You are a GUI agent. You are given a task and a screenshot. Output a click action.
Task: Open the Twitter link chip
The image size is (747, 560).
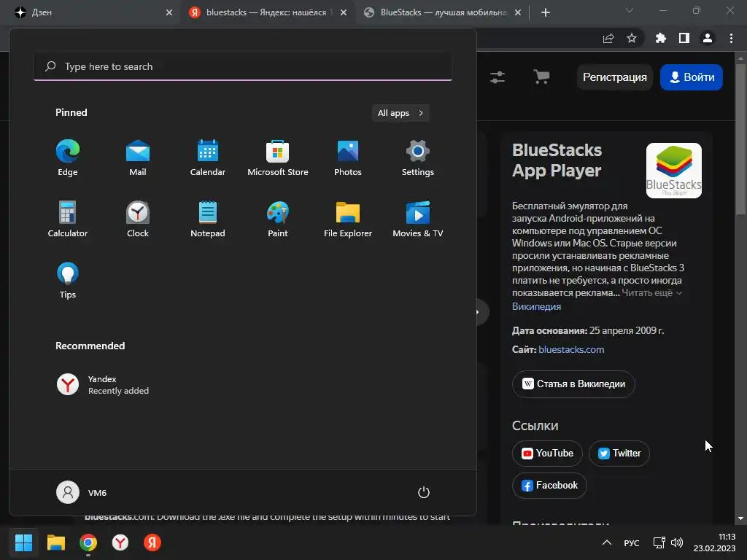pyautogui.click(x=619, y=454)
